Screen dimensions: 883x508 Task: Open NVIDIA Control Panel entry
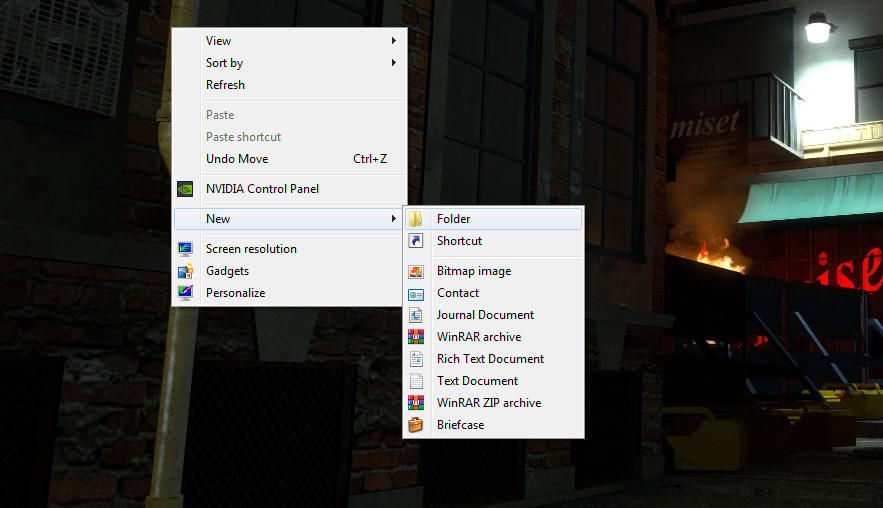click(290, 189)
